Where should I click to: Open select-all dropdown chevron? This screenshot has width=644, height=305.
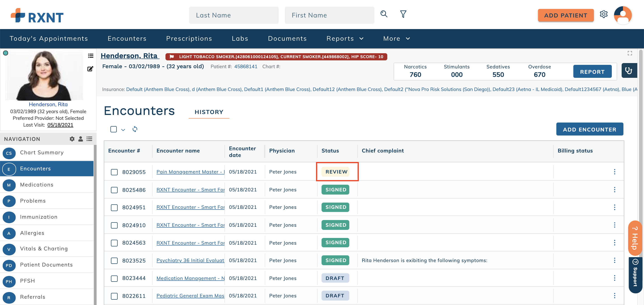click(123, 130)
